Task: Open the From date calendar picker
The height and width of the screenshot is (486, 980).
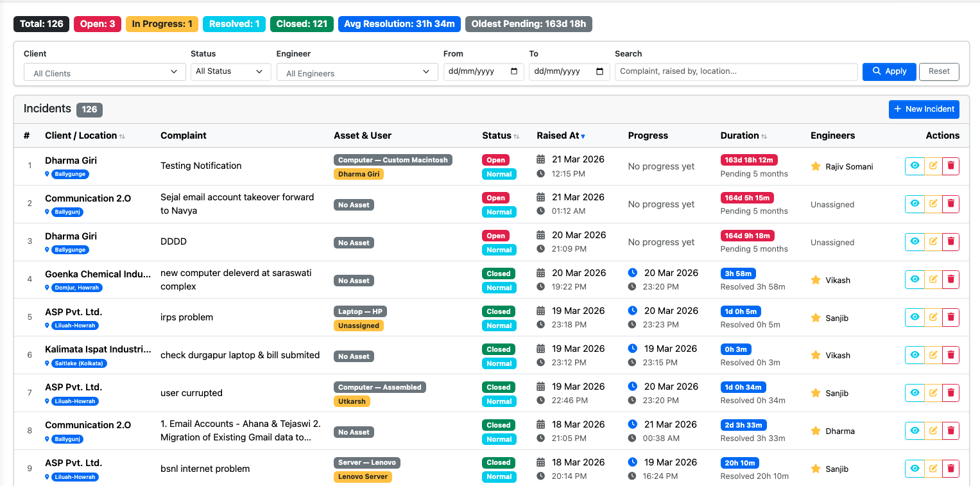Action: (x=514, y=71)
